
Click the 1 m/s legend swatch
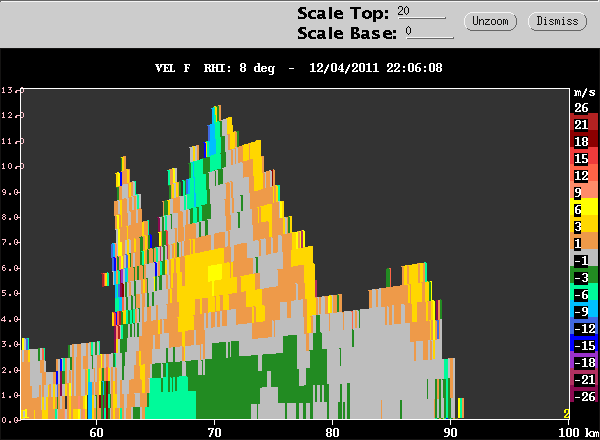581,243
